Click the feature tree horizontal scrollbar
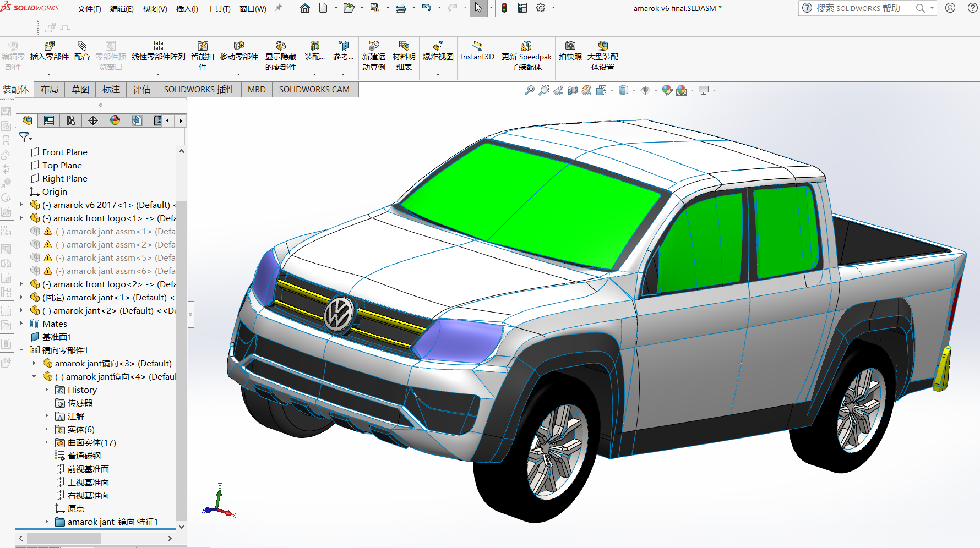Image resolution: width=980 pixels, height=548 pixels. point(64,538)
